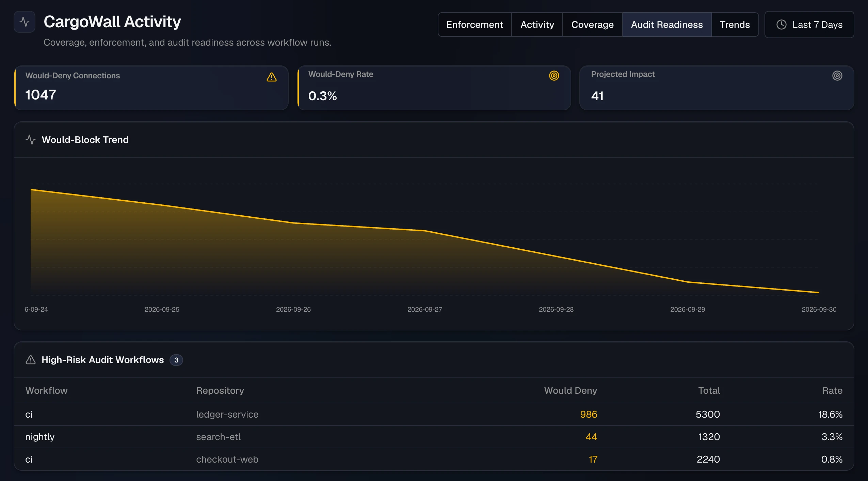Select the Audit Readiness tab
This screenshot has height=481, width=868.
(x=666, y=25)
